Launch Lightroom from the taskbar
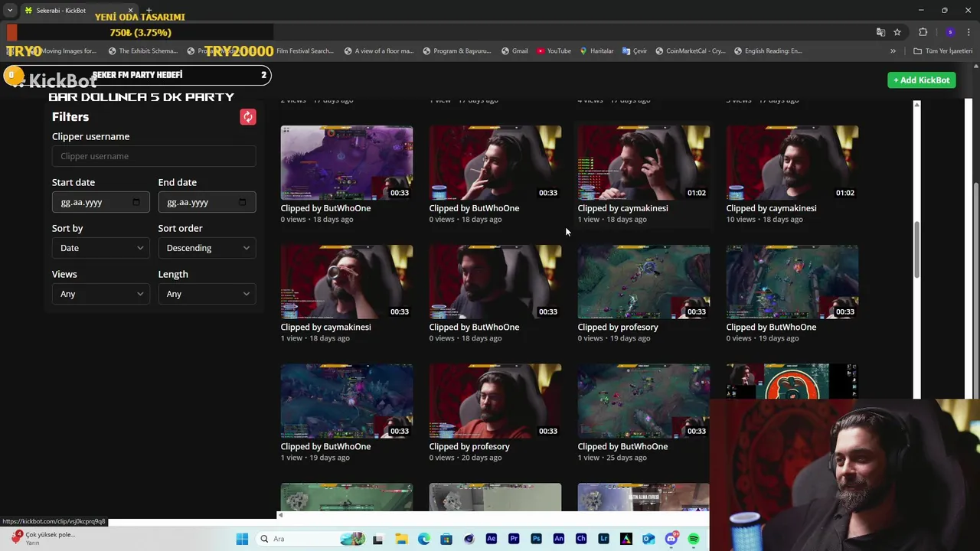Viewport: 980px width, 551px height. [603, 539]
